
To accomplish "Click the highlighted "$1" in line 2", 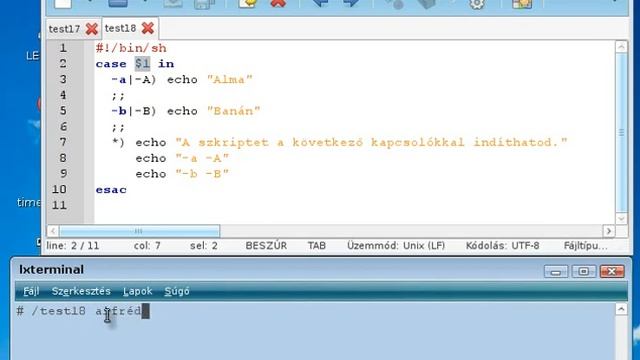I will point(142,64).
